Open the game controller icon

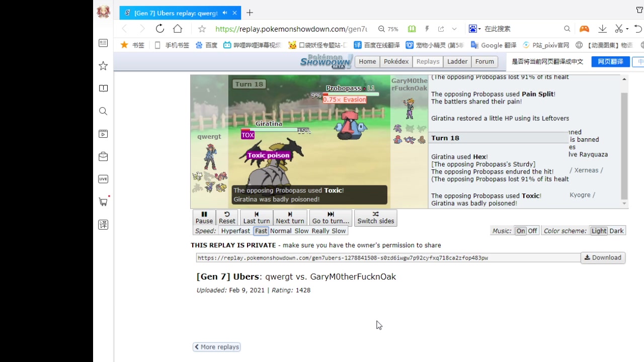[x=584, y=29]
